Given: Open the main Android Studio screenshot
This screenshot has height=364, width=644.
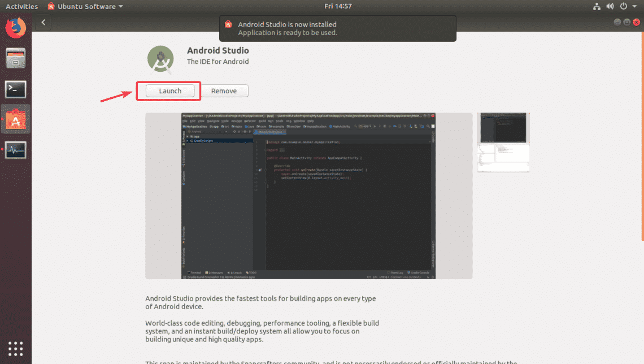Looking at the screenshot, I should click(308, 196).
